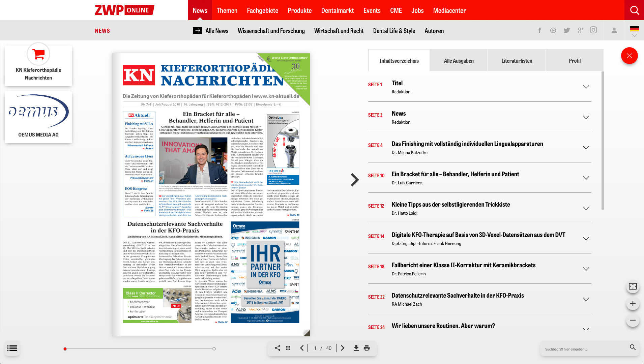Zoom in with the plus button
Image resolution: width=644 pixels, height=364 pixels.
click(x=633, y=303)
